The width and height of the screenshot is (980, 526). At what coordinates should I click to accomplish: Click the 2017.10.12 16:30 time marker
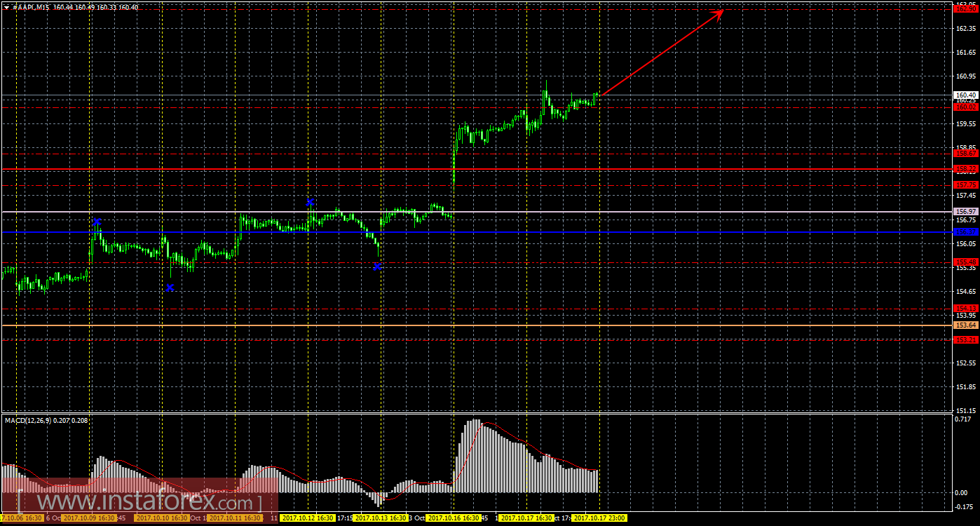click(308, 518)
